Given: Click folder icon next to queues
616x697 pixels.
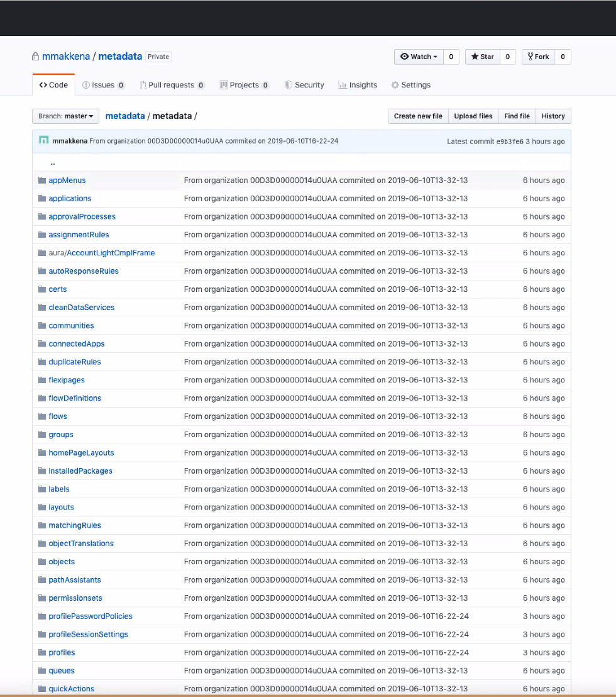Looking at the screenshot, I should click(x=42, y=671).
